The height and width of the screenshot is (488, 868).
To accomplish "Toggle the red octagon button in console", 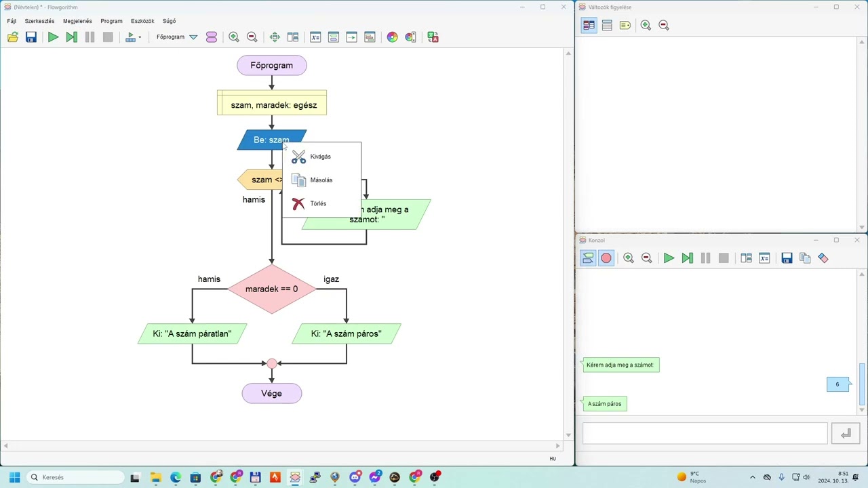I will (x=606, y=258).
